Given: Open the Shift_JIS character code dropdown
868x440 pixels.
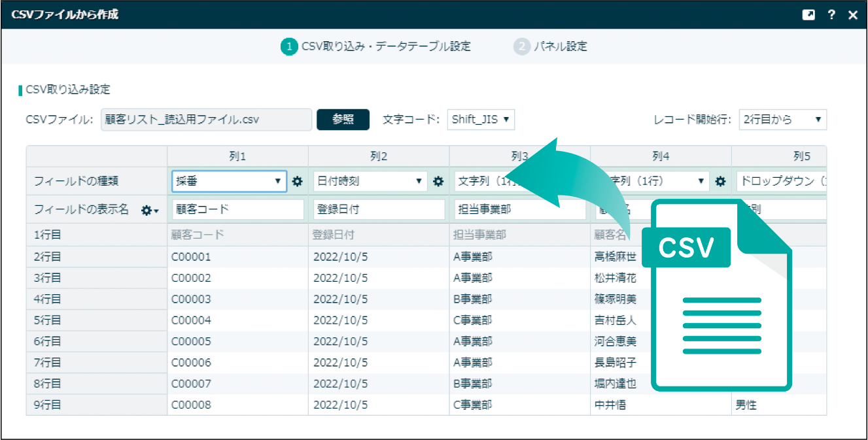Looking at the screenshot, I should tap(481, 120).
